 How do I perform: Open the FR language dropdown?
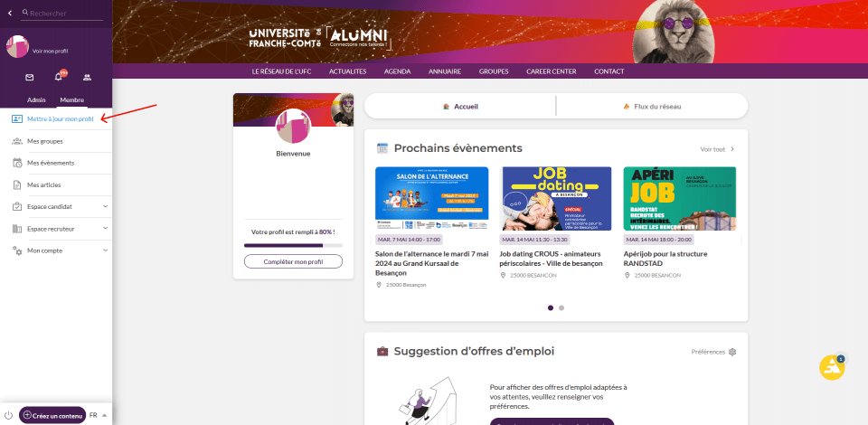click(98, 415)
